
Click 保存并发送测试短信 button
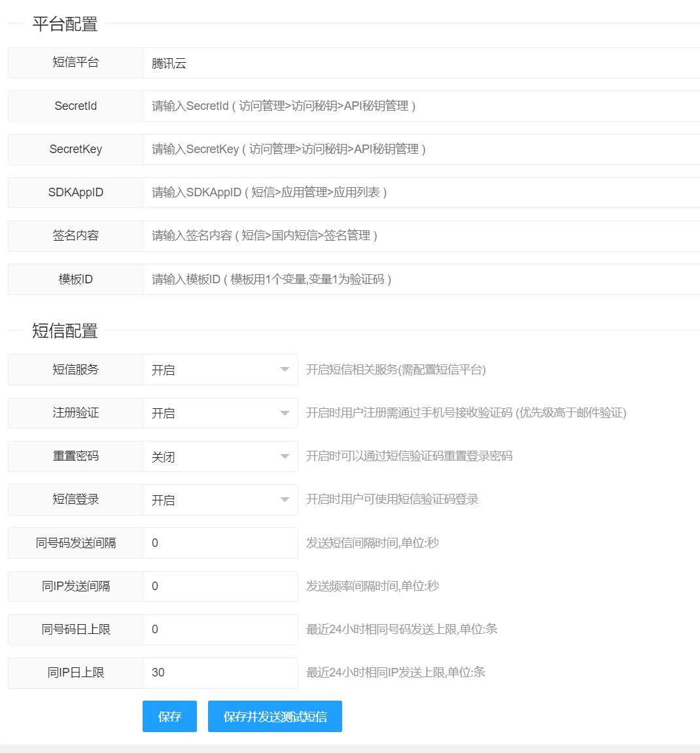(x=275, y=716)
